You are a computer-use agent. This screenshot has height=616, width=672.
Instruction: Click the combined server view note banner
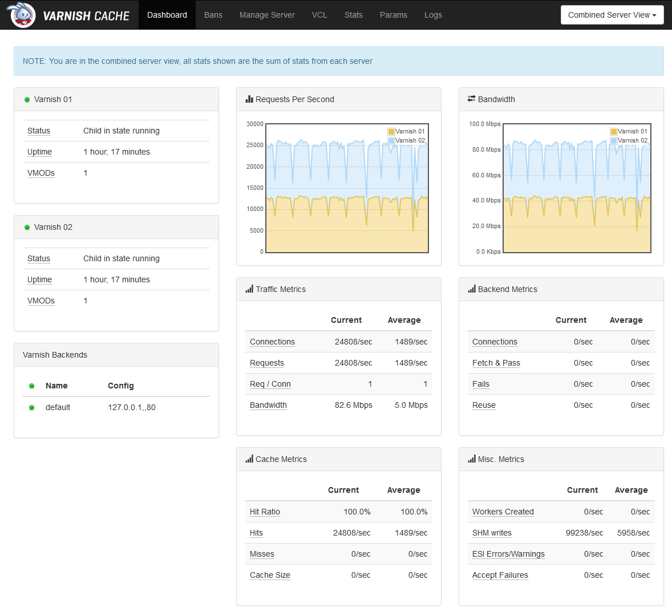[339, 61]
